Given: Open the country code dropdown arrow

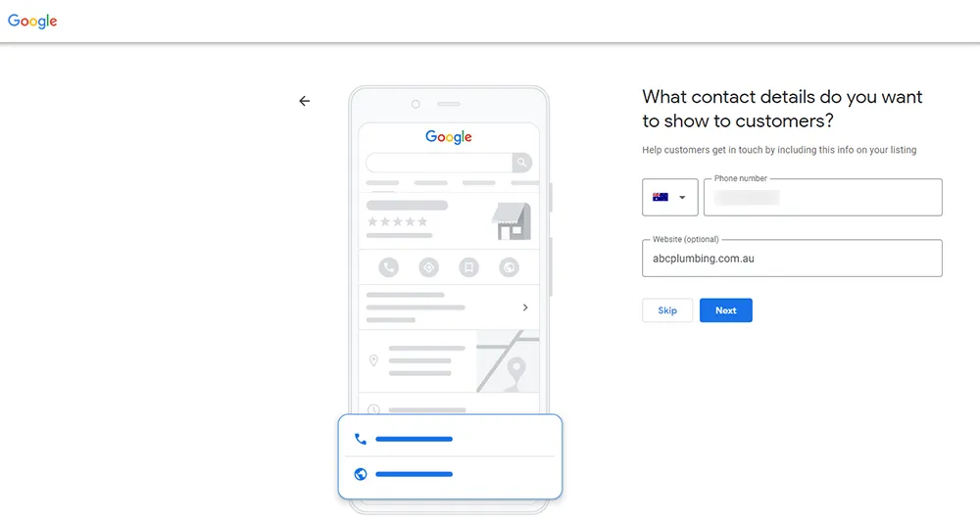Looking at the screenshot, I should click(x=682, y=198).
